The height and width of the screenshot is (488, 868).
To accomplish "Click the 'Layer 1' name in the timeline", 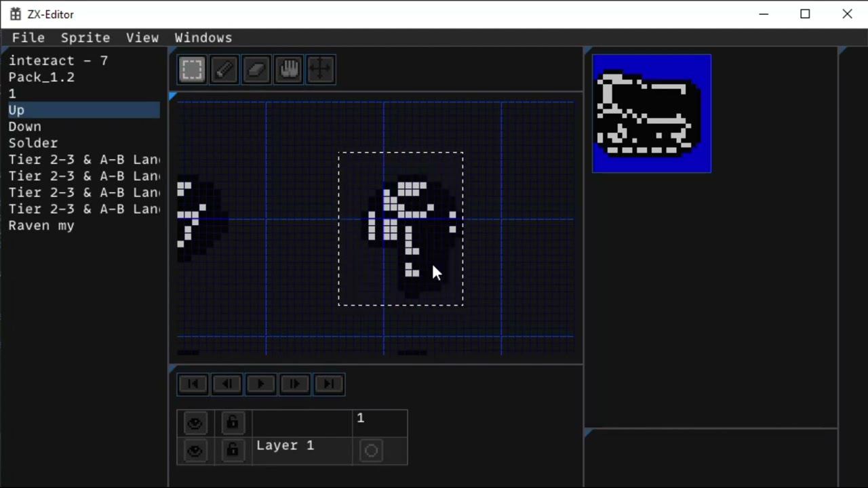I will [285, 445].
